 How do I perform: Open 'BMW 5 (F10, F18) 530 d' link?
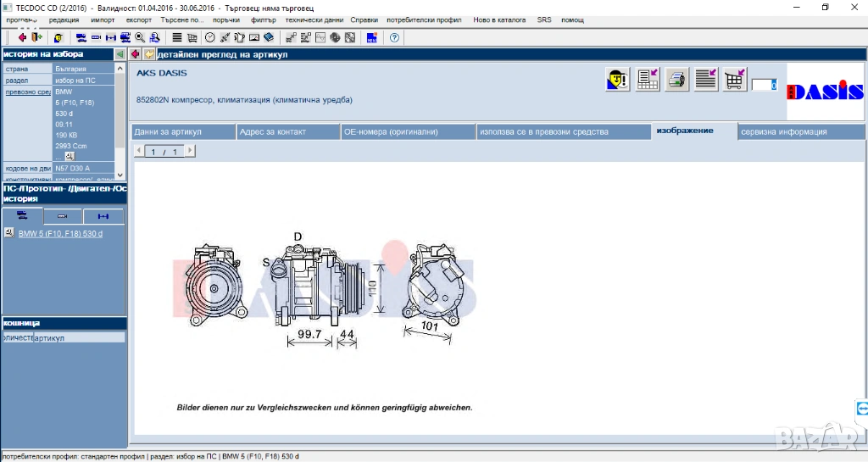[60, 233]
